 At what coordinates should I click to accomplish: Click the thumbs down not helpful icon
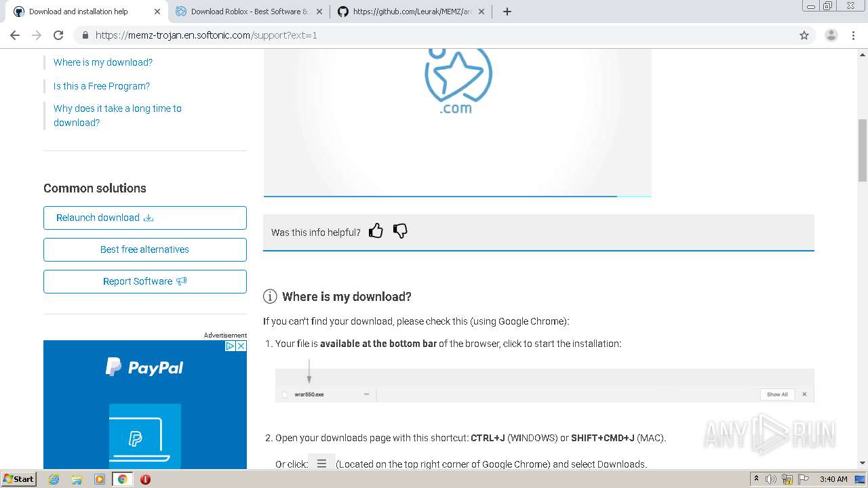pos(400,231)
